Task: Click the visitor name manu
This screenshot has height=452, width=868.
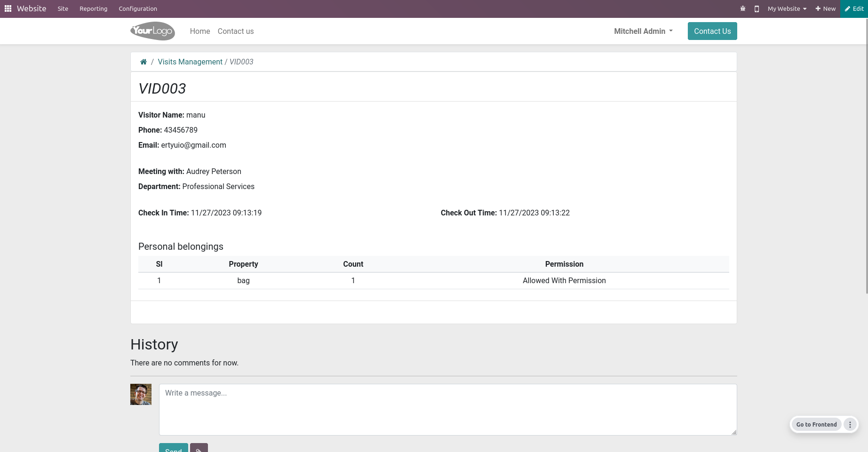Action: coord(196,115)
